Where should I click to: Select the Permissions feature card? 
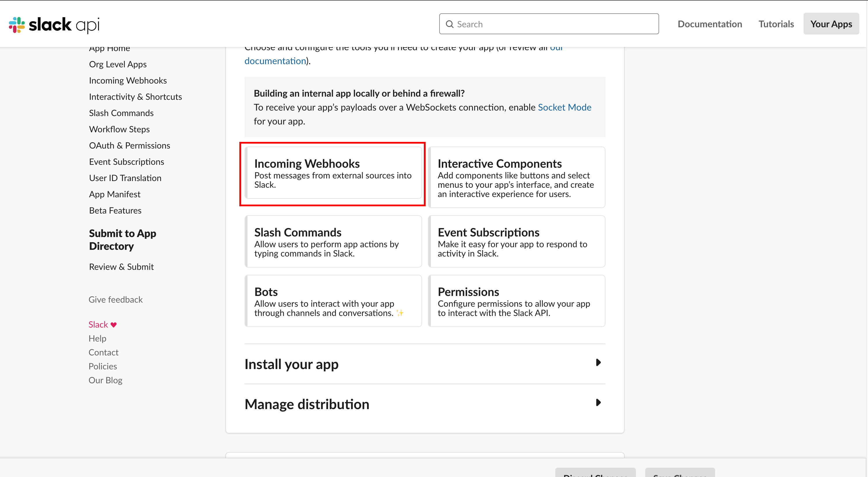[x=517, y=301]
